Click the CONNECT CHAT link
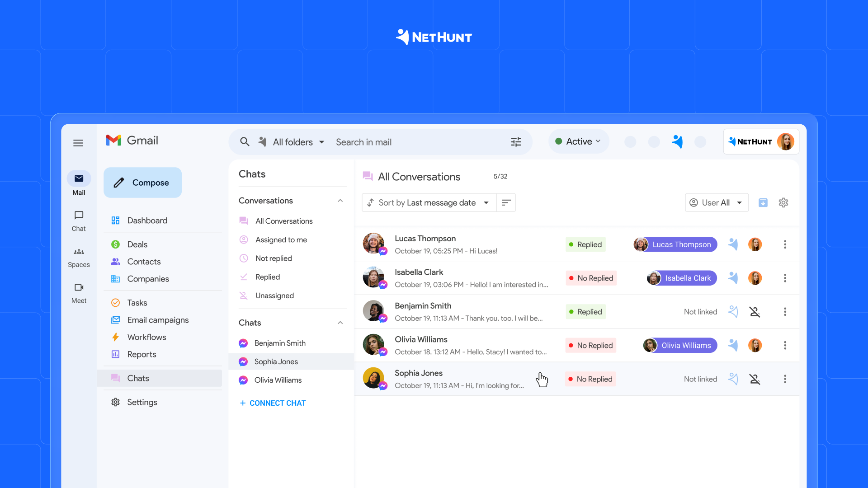Viewport: 868px width, 488px height. pyautogui.click(x=272, y=403)
